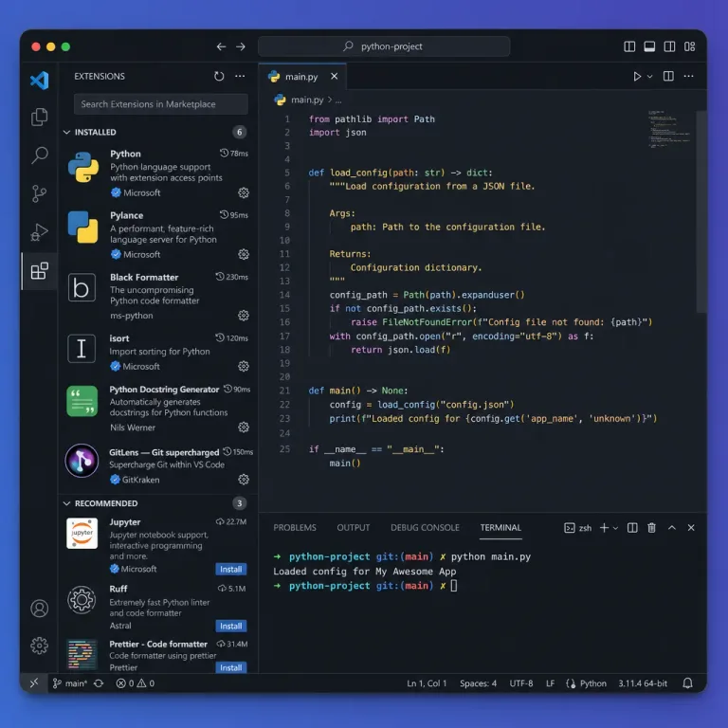The height and width of the screenshot is (728, 728).
Task: Run the Python file with play icon
Action: pyautogui.click(x=637, y=76)
